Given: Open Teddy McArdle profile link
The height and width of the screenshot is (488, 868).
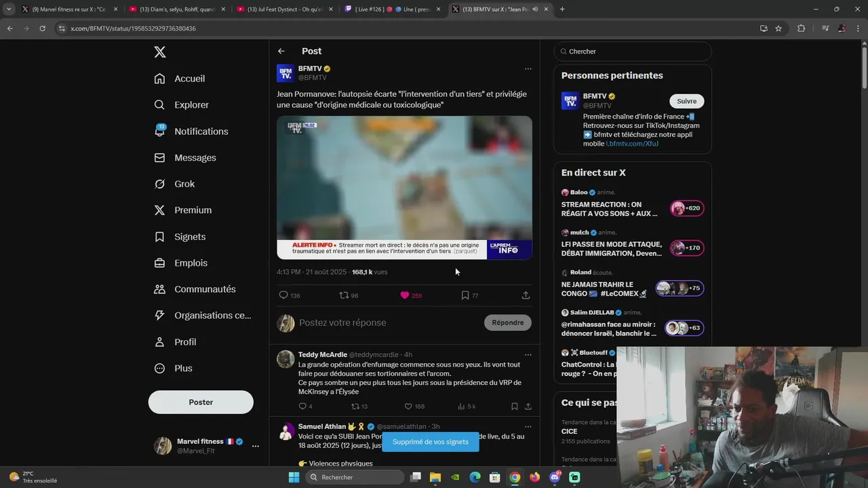Looking at the screenshot, I should point(323,354).
